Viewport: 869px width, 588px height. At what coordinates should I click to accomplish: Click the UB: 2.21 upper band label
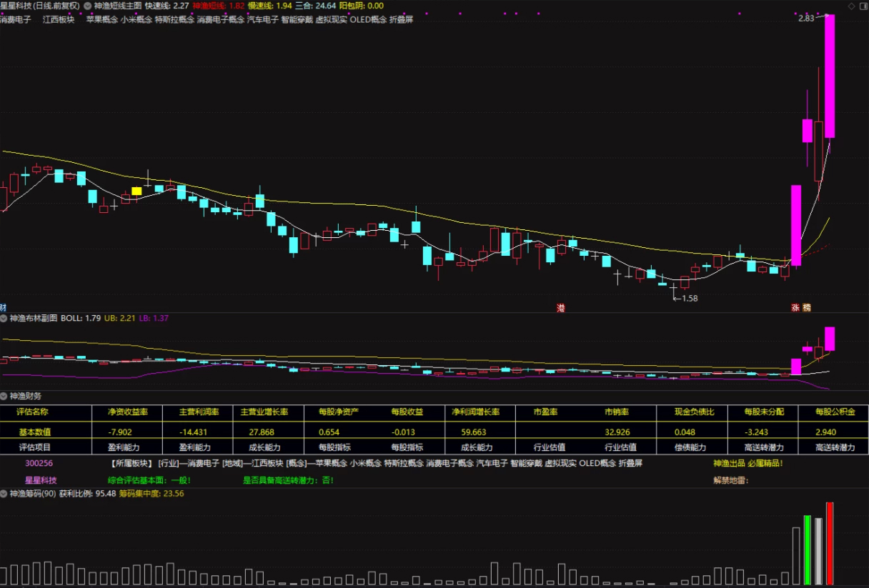click(120, 317)
